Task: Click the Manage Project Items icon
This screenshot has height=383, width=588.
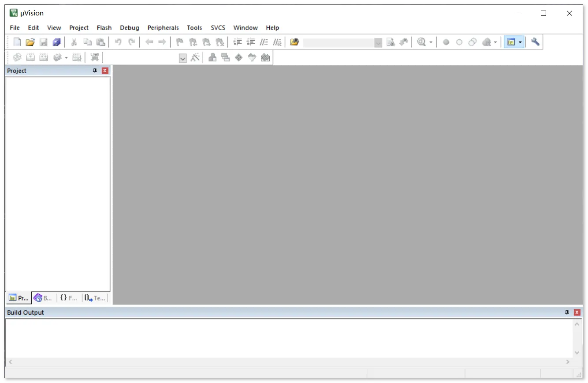Action: [x=212, y=57]
